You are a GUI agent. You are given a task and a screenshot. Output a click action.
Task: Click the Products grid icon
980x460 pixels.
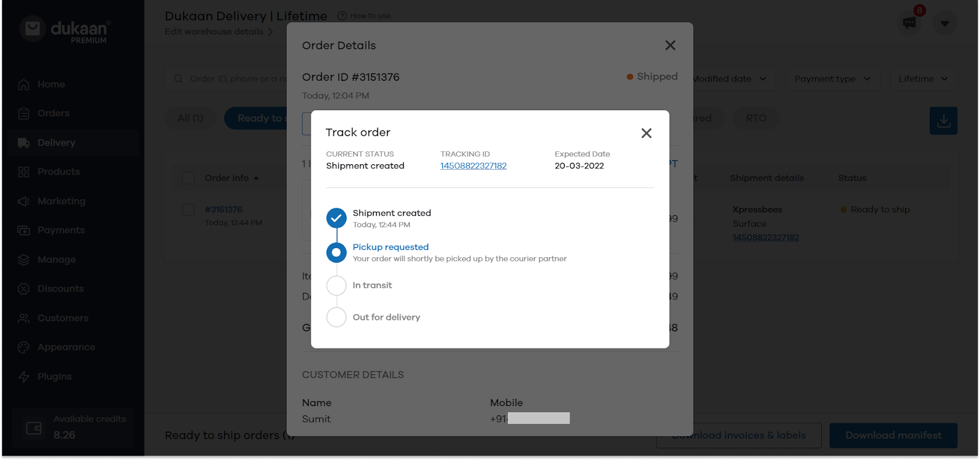click(x=24, y=172)
